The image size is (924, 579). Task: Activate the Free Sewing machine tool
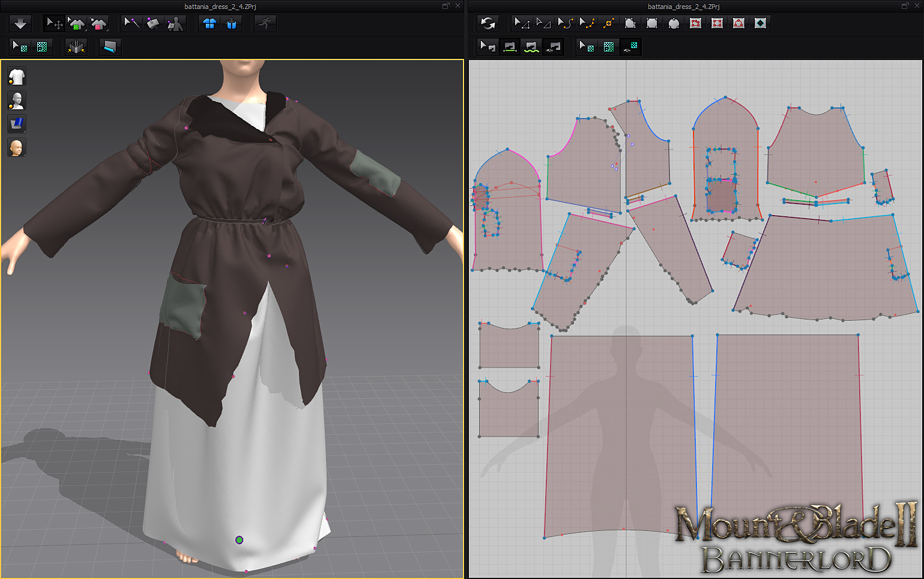531,46
